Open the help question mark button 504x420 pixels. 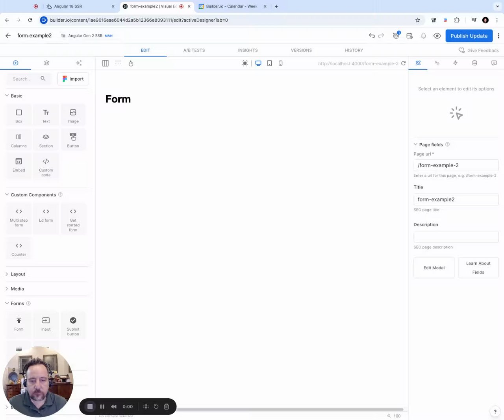tap(495, 411)
